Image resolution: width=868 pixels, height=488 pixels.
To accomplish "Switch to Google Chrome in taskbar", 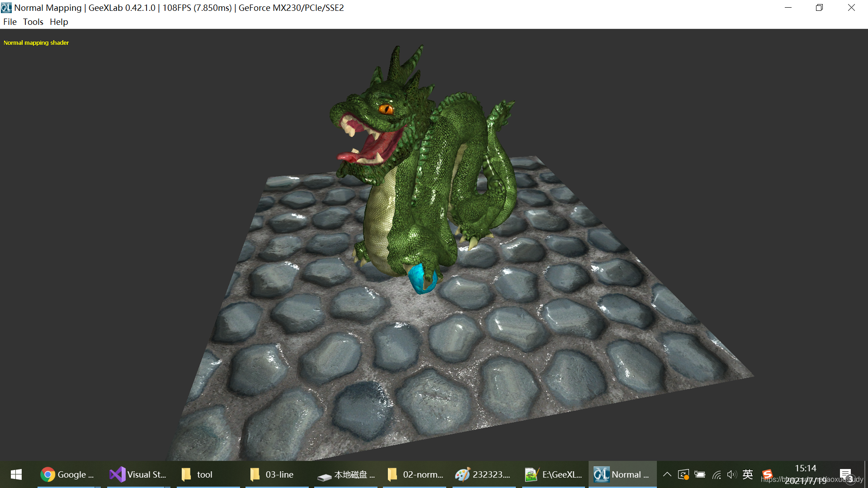I will tap(67, 474).
